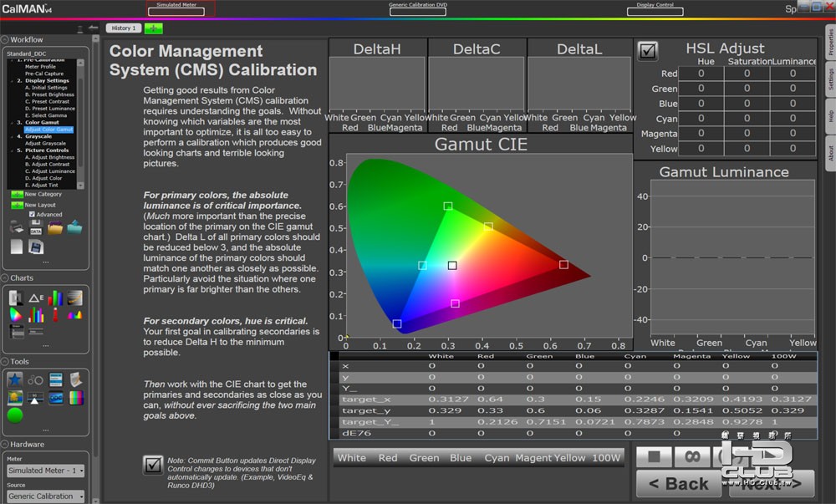Click the Back button
Image resolution: width=836 pixels, height=504 pixels.
pyautogui.click(x=678, y=483)
